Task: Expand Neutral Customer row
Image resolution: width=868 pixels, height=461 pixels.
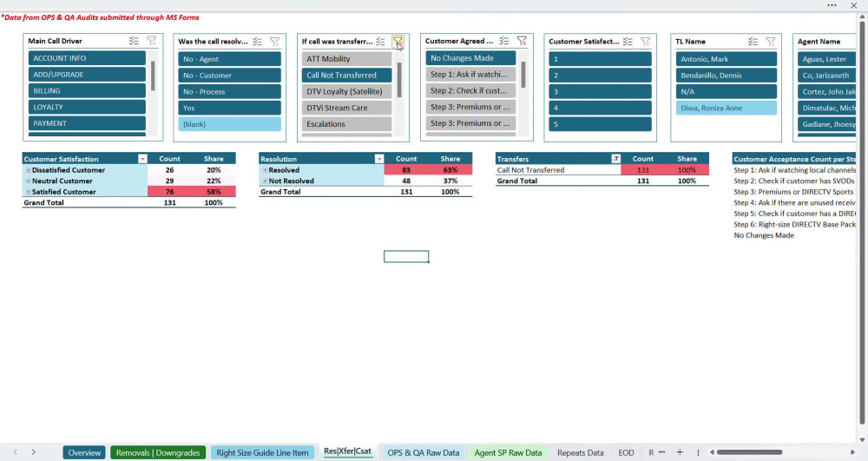Action: (29, 181)
